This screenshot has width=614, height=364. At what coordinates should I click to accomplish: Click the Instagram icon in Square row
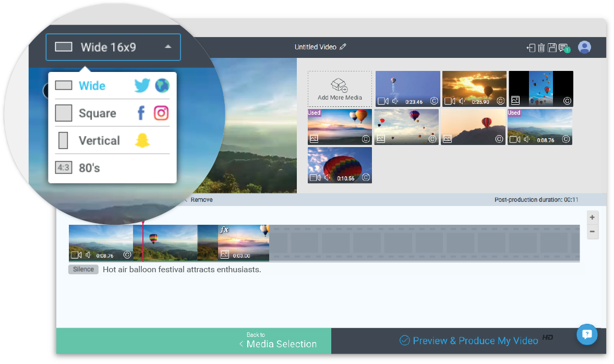[x=161, y=113]
